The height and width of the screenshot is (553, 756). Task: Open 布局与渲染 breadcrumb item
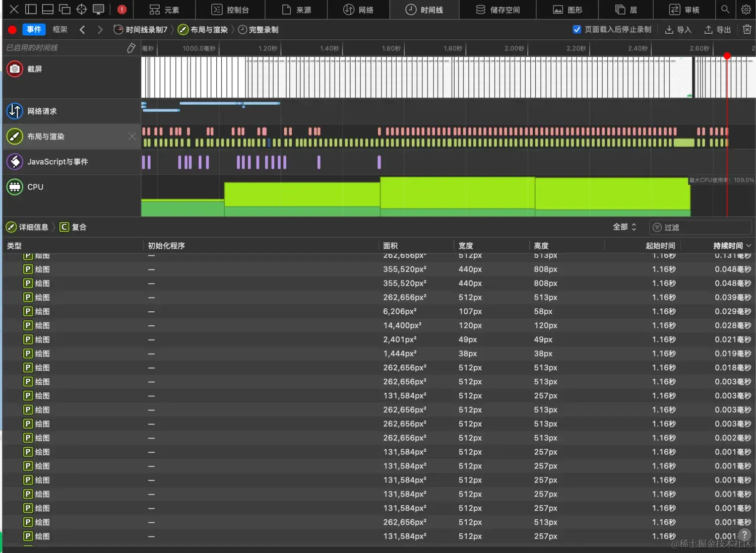click(203, 30)
